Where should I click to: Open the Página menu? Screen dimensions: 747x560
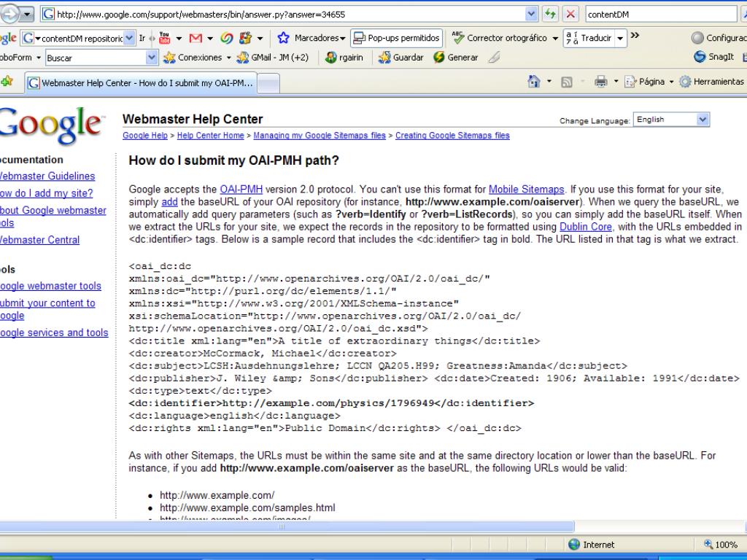649,82
